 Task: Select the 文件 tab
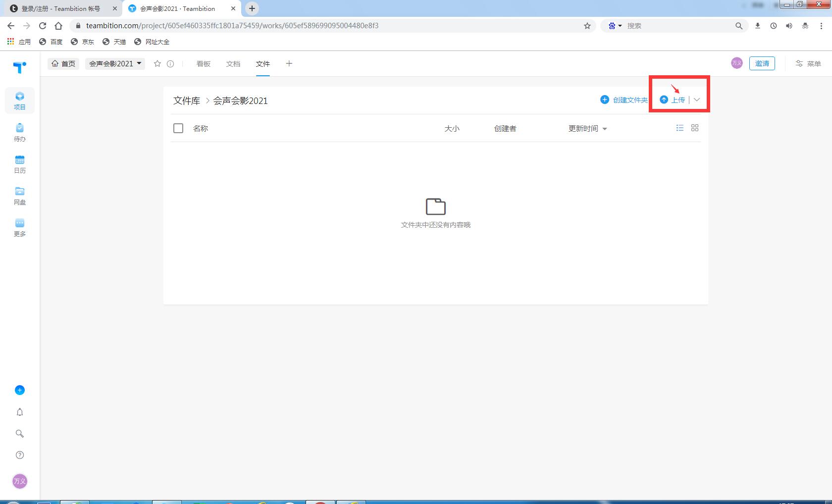[x=263, y=64]
